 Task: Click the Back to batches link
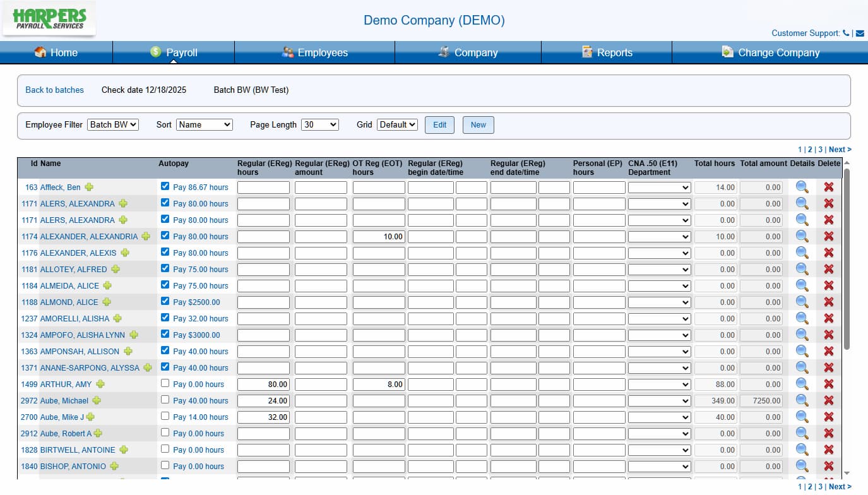[x=54, y=90]
